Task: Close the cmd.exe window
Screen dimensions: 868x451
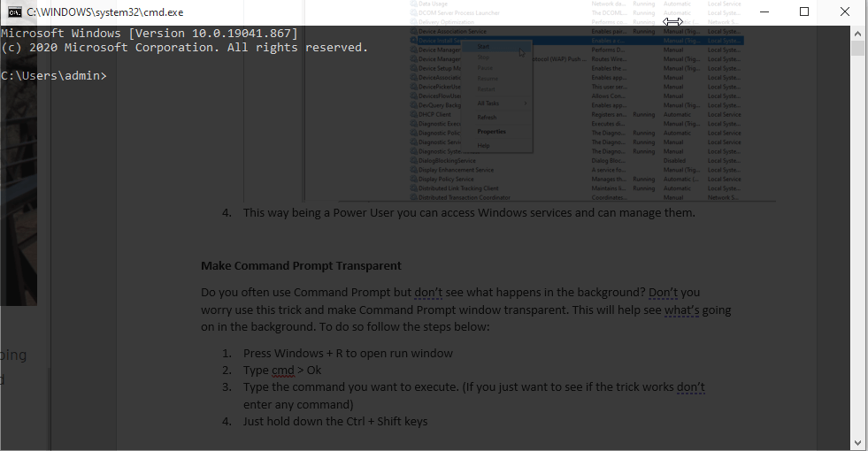Action: [844, 11]
